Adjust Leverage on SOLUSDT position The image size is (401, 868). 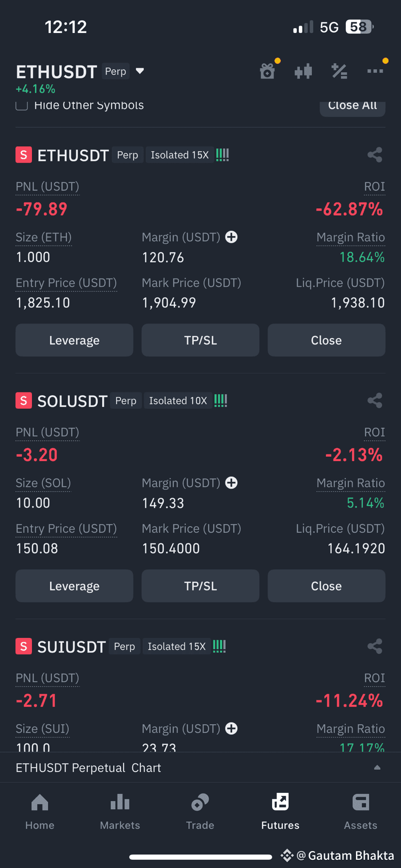click(x=74, y=586)
